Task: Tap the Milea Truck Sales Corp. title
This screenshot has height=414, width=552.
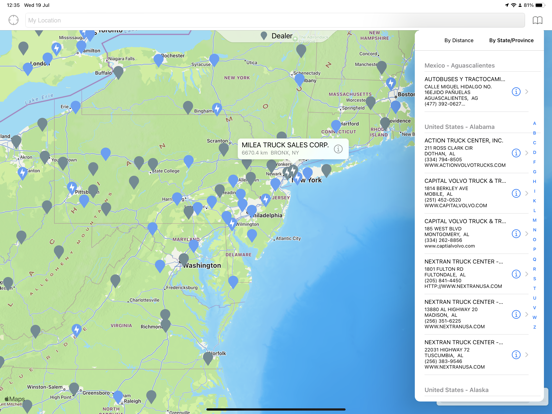Action: pos(285,145)
